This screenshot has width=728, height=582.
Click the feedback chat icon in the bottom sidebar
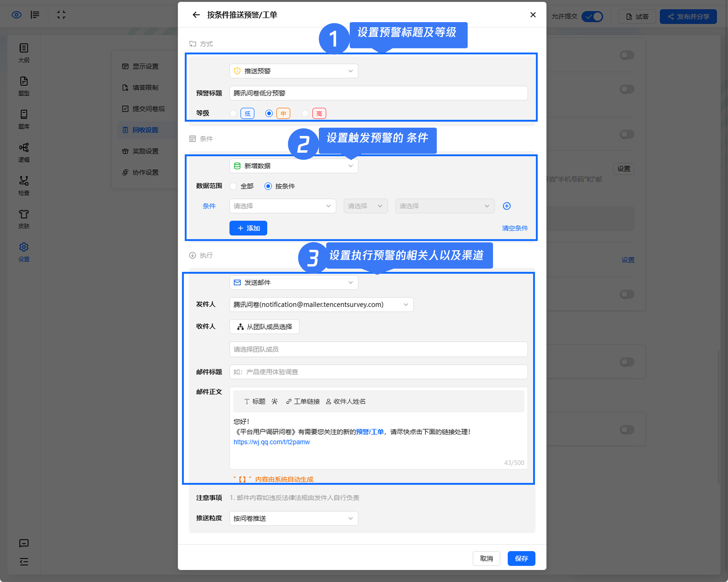pyautogui.click(x=24, y=543)
